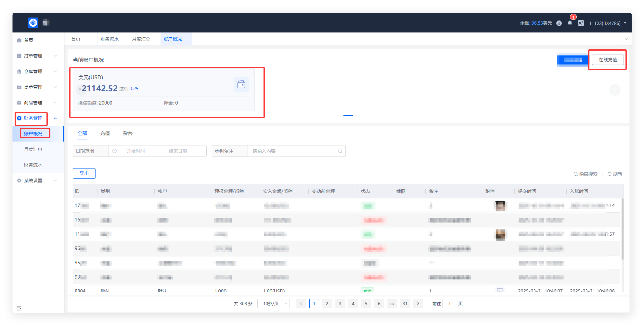Click the download arrow icon in header

[x=559, y=23]
